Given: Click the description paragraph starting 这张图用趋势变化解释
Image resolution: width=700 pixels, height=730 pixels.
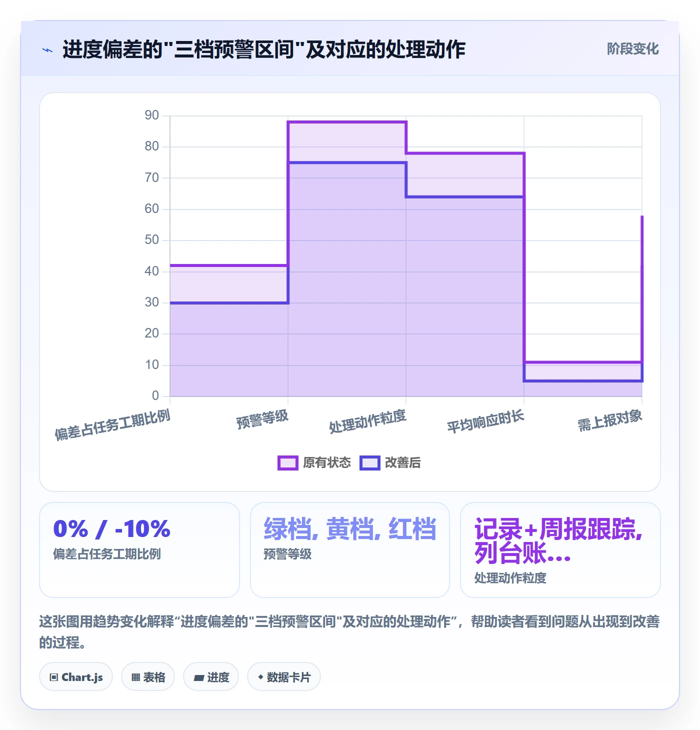Looking at the screenshot, I should [349, 632].
